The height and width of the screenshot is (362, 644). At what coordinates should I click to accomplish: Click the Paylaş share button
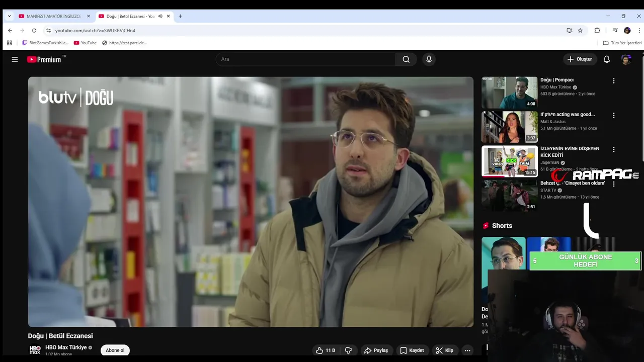[376, 350]
